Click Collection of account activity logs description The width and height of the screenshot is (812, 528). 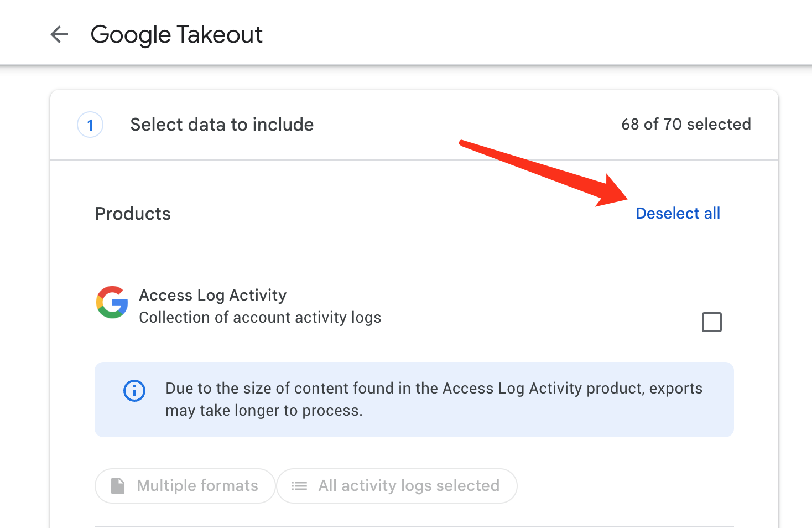[x=260, y=318]
